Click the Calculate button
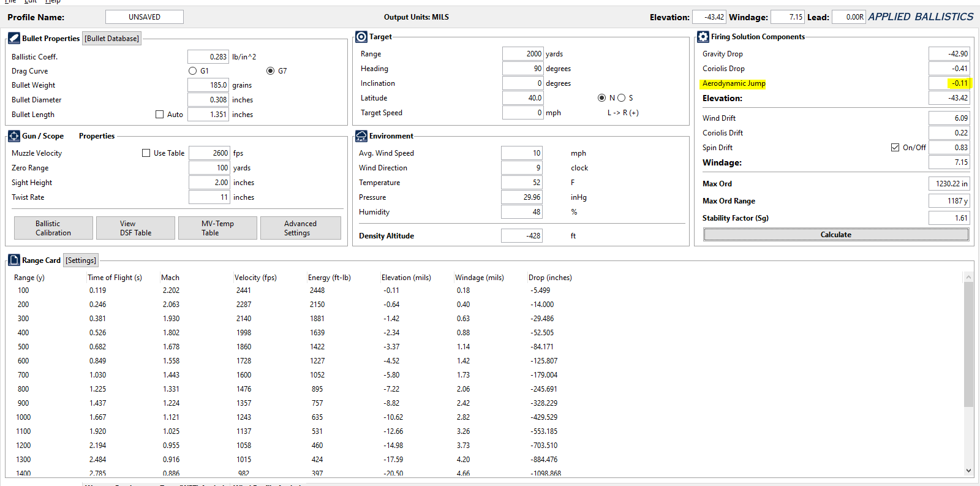 (836, 235)
